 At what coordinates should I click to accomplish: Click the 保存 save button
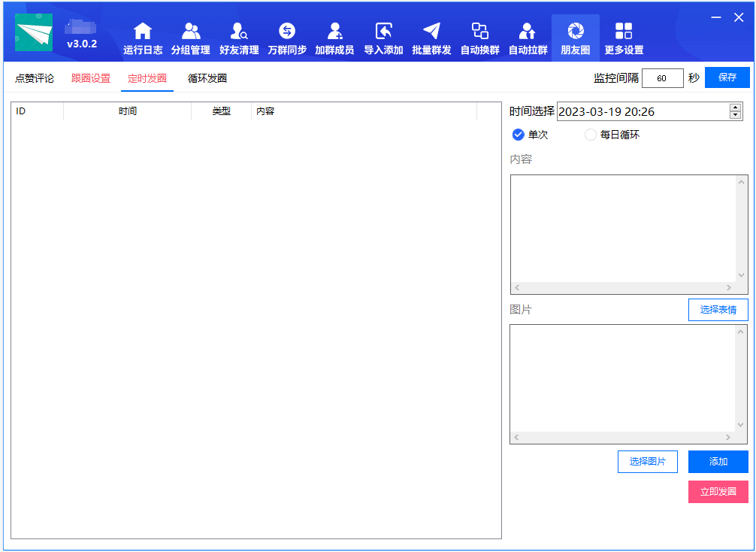[x=727, y=77]
